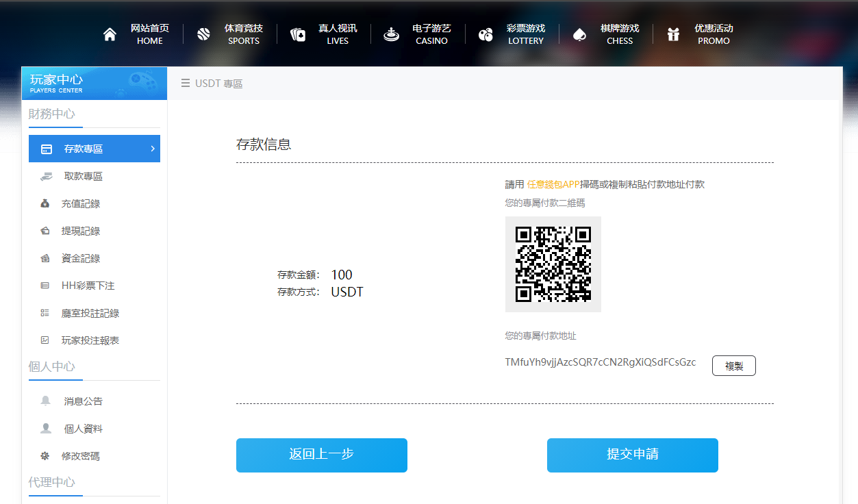Click 您的專屬付款二維碼 label
The width and height of the screenshot is (858, 504).
(x=545, y=203)
